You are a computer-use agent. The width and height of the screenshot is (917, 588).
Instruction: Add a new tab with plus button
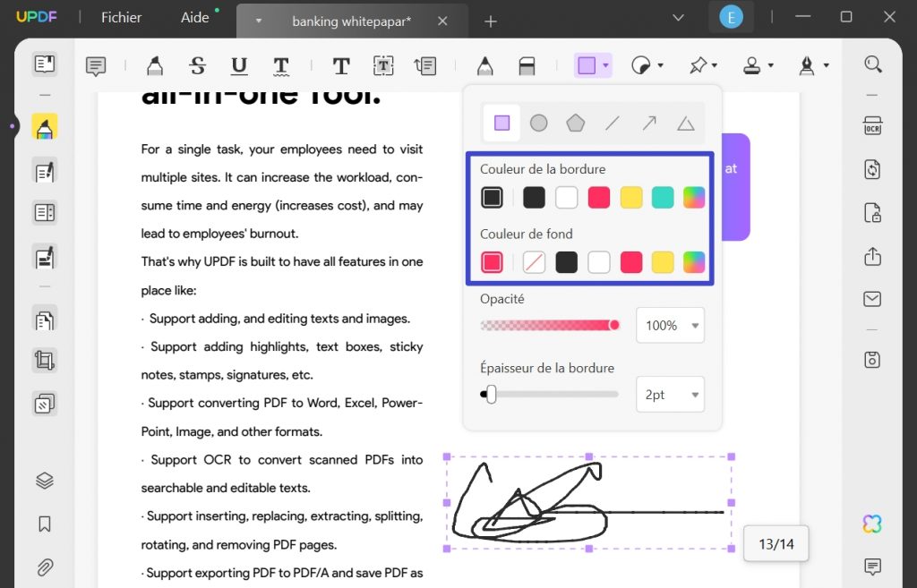pos(491,21)
